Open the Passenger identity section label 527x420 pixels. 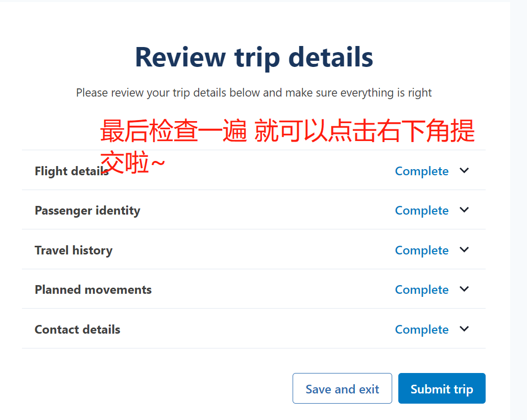tap(87, 211)
